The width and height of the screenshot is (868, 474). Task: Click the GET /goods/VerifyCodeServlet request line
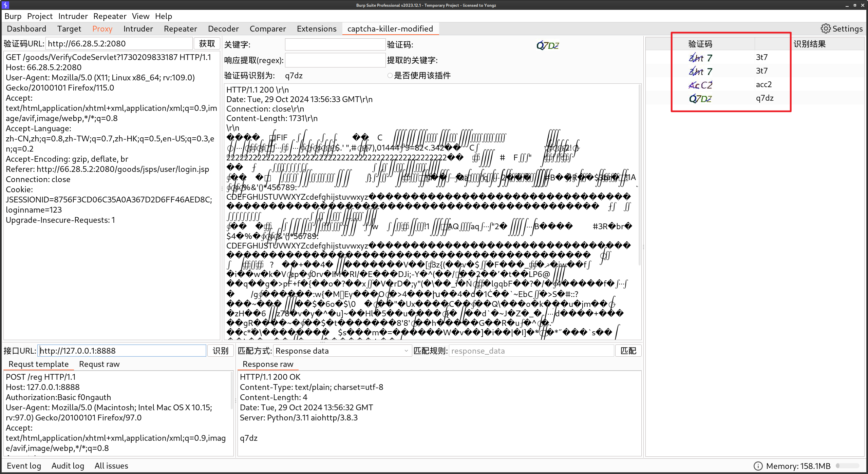(108, 57)
